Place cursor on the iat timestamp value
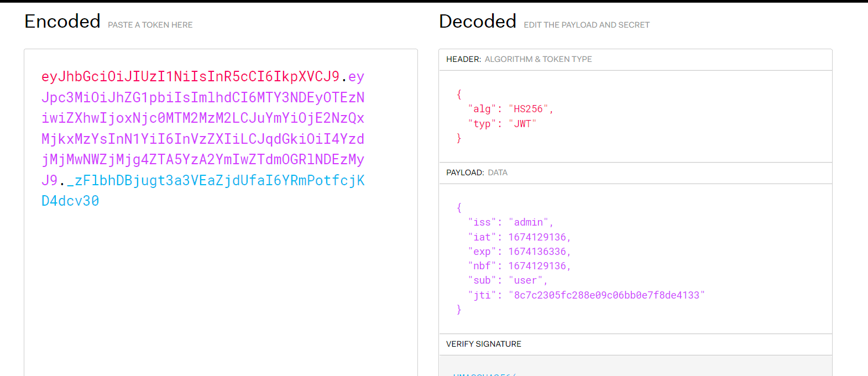868x376 pixels. (x=537, y=237)
